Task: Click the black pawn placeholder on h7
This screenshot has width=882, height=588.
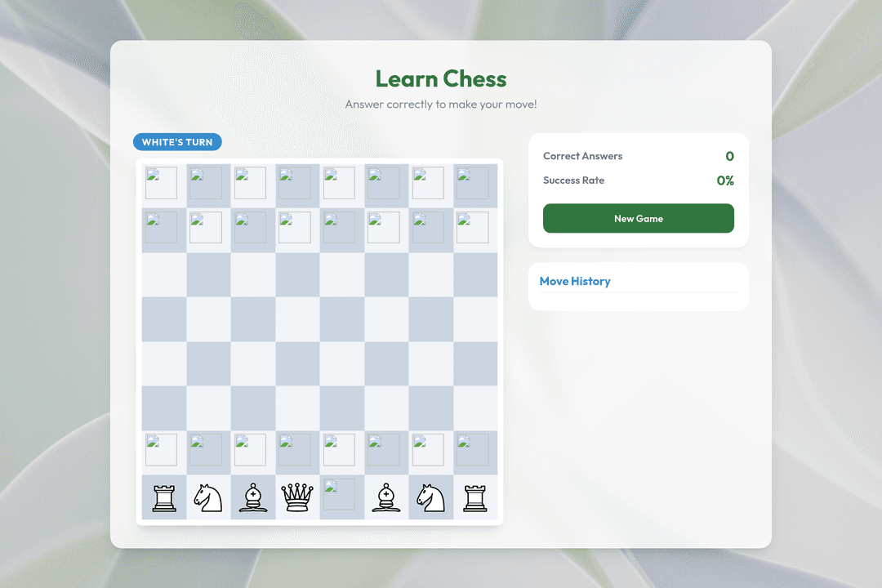Action: click(x=473, y=227)
